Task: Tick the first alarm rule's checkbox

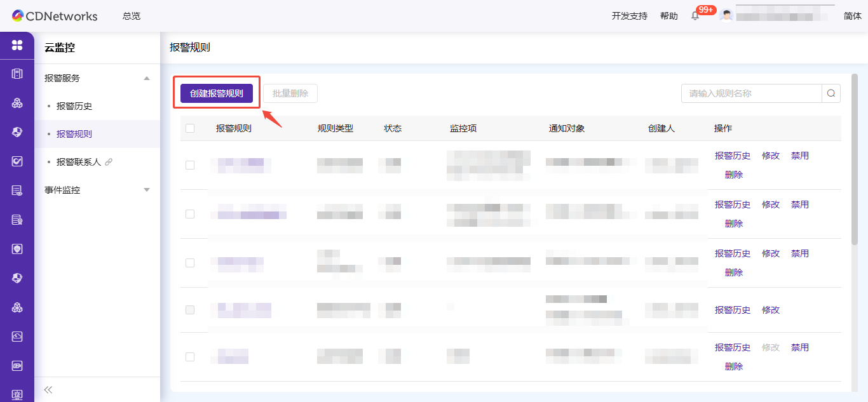Action: click(x=189, y=164)
